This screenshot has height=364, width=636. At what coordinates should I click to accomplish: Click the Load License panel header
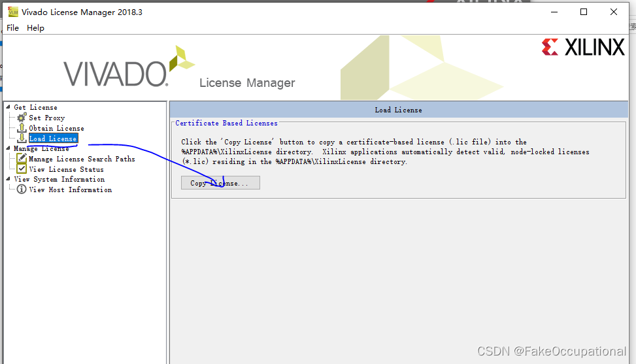tap(399, 110)
